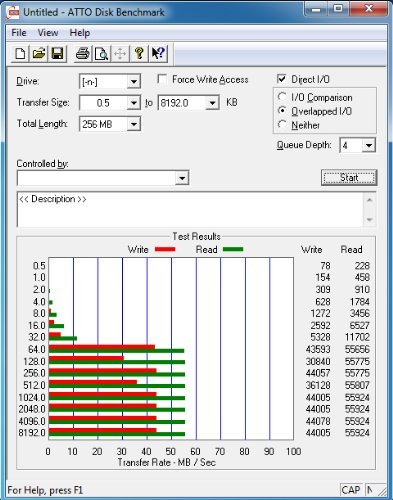
Task: Click the Transfer Rate - MB / Sec label
Action: [167, 462]
